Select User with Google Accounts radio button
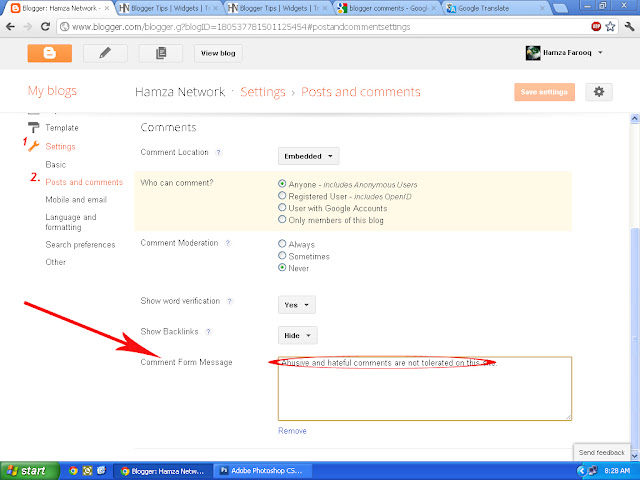 282,207
